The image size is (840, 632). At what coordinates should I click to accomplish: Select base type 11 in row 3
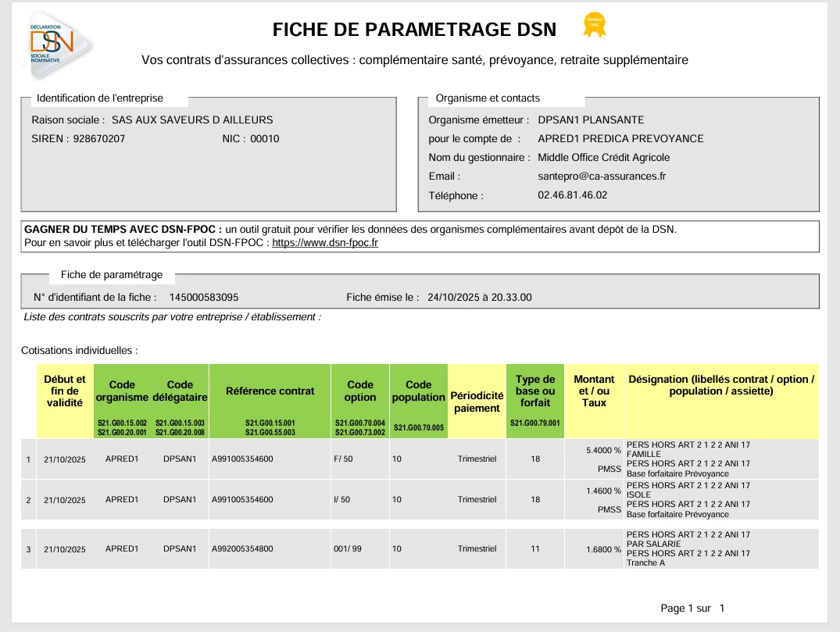535,549
